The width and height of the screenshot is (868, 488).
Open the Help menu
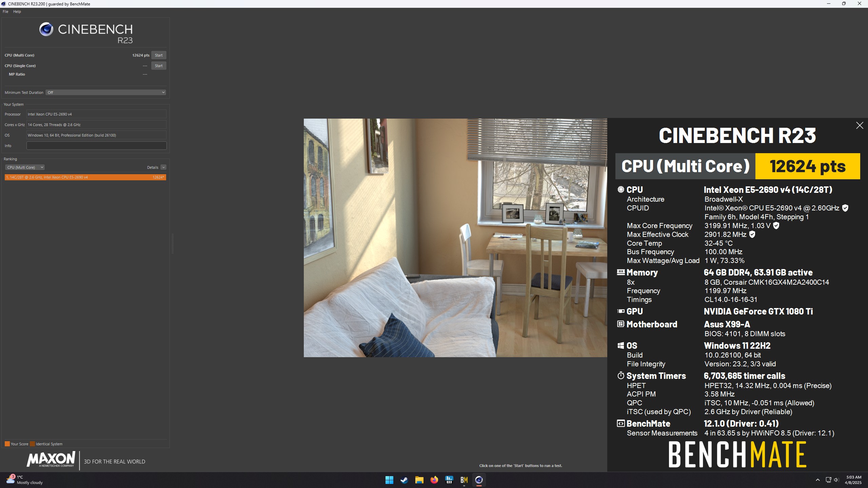pyautogui.click(x=17, y=12)
